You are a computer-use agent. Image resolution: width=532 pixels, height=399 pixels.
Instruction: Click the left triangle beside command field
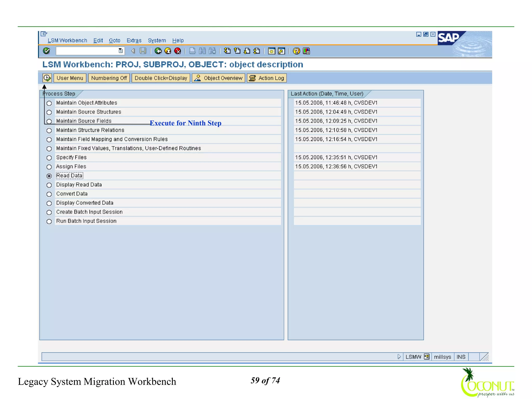tap(133, 51)
